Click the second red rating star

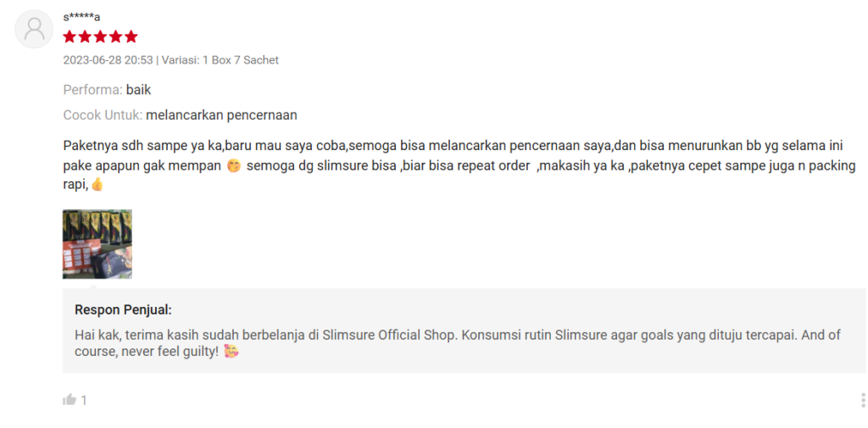click(x=85, y=37)
